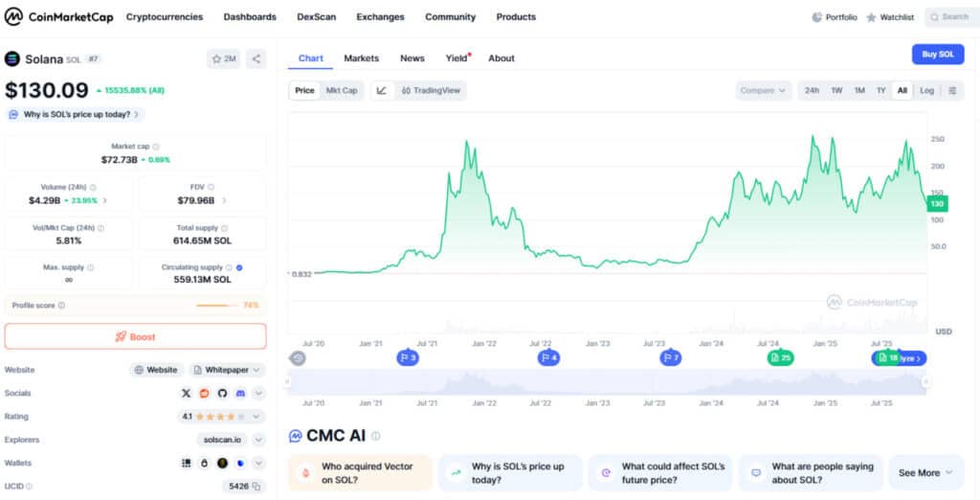Viewport: 980px width, 500px height.
Task: Switch to the About tab
Action: point(501,58)
